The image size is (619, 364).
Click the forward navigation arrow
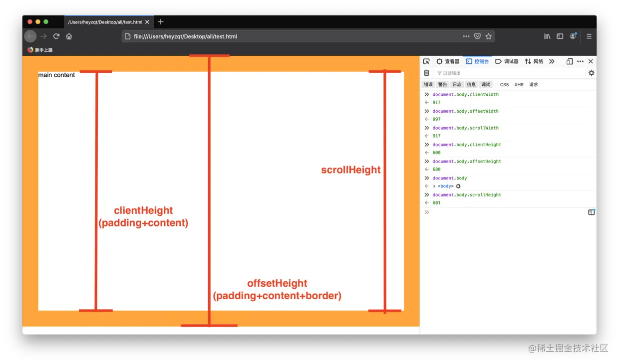[x=43, y=36]
